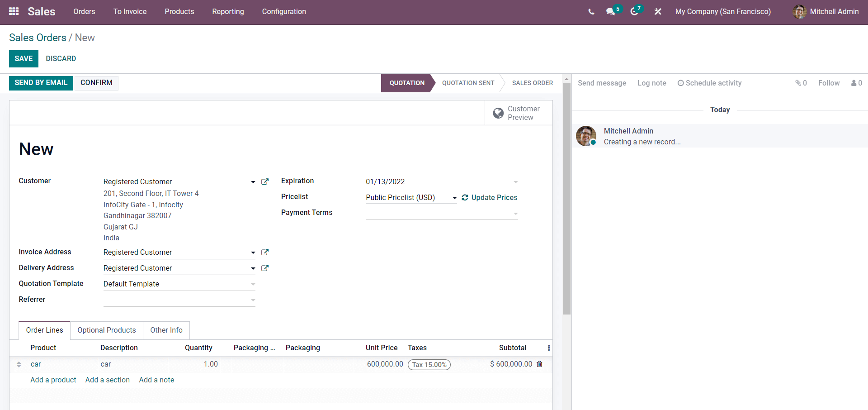Open the Reporting menu
The height and width of the screenshot is (410, 868).
(228, 12)
